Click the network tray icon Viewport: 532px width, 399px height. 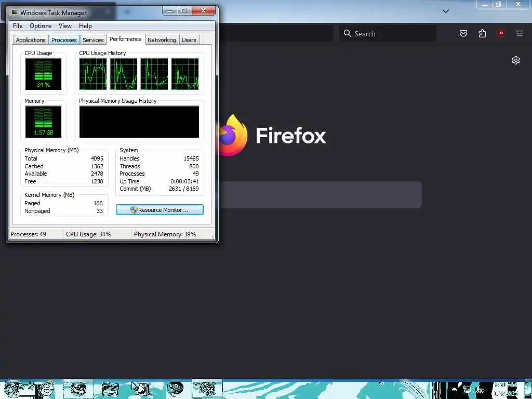(x=467, y=390)
